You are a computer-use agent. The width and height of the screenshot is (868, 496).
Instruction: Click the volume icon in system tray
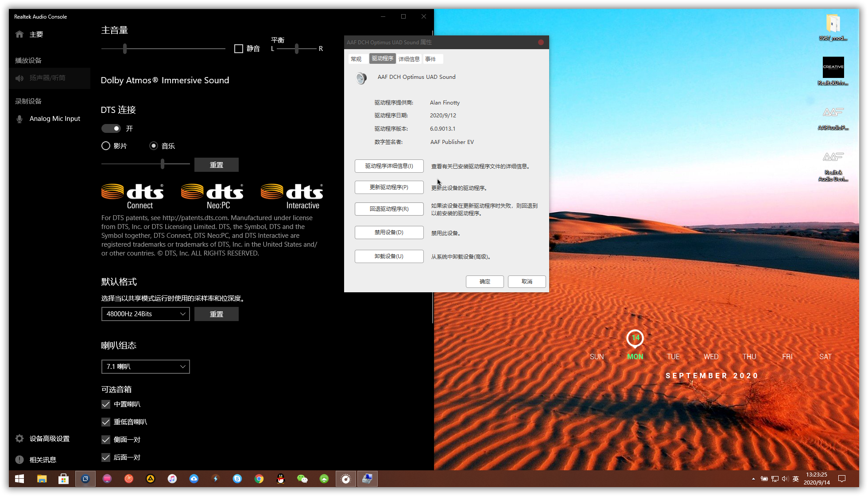click(x=785, y=479)
